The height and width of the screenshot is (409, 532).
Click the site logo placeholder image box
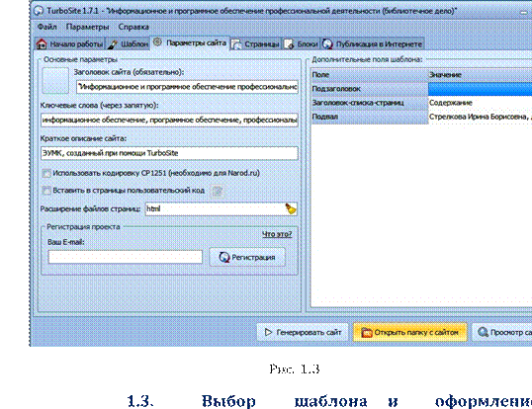[x=55, y=81]
